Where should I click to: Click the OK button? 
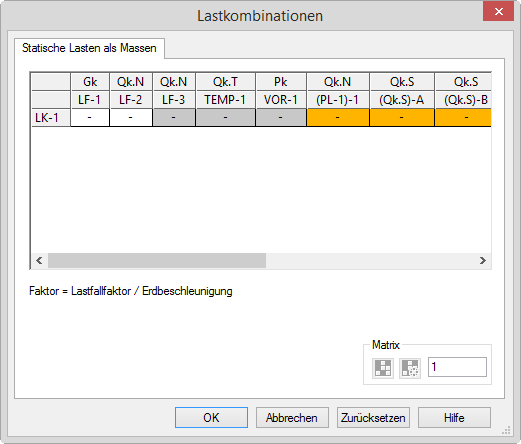point(211,417)
